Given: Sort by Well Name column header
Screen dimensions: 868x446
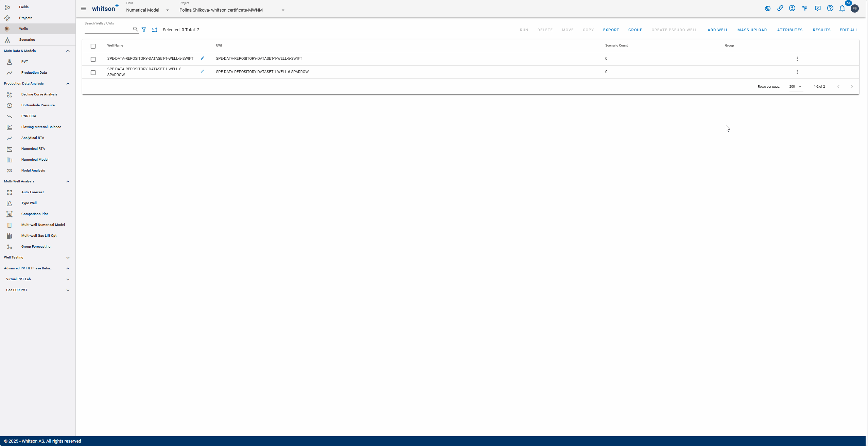Looking at the screenshot, I should click(x=115, y=46).
